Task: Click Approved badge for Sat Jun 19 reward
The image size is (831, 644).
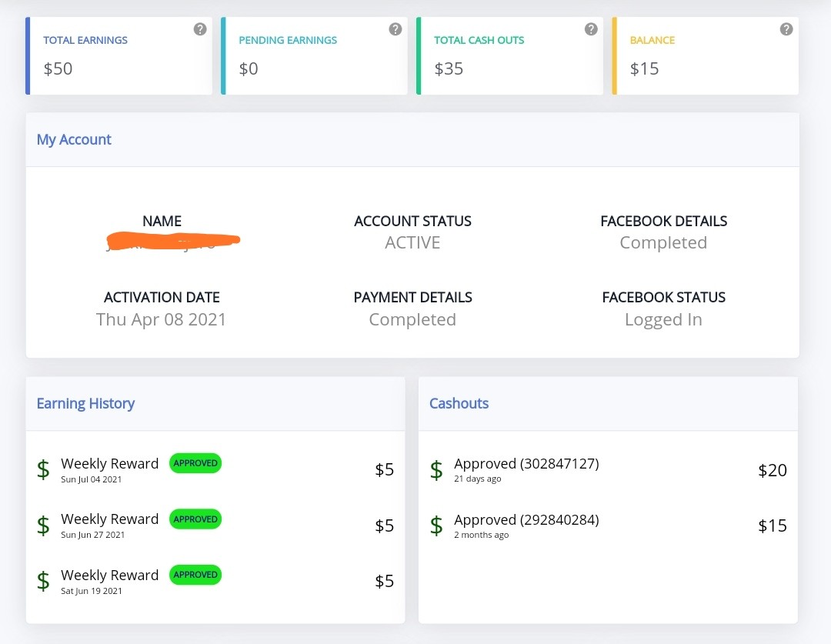Action: point(195,575)
